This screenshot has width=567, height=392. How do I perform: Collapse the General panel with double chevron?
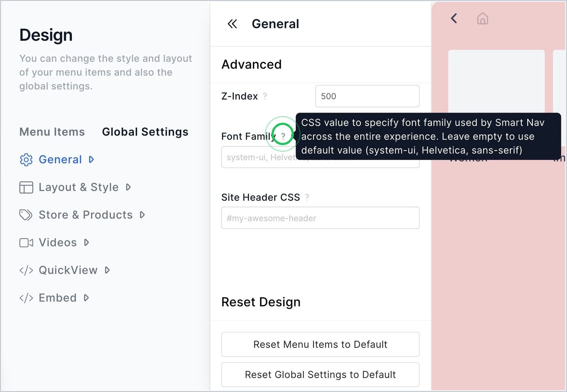tap(232, 24)
